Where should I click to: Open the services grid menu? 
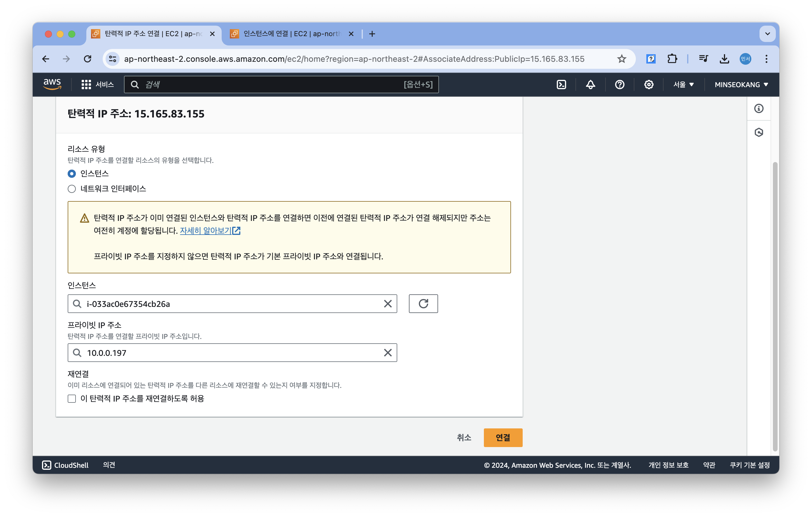pos(86,85)
